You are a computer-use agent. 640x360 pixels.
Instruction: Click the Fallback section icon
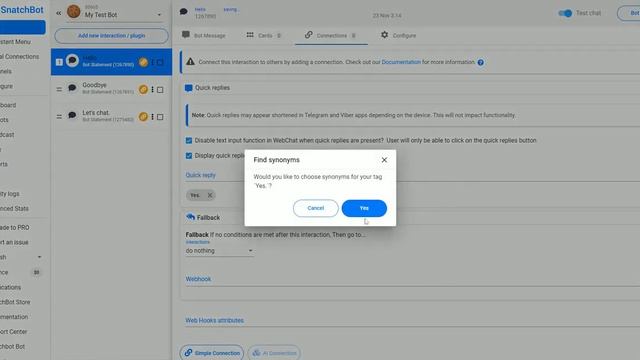pos(190,217)
